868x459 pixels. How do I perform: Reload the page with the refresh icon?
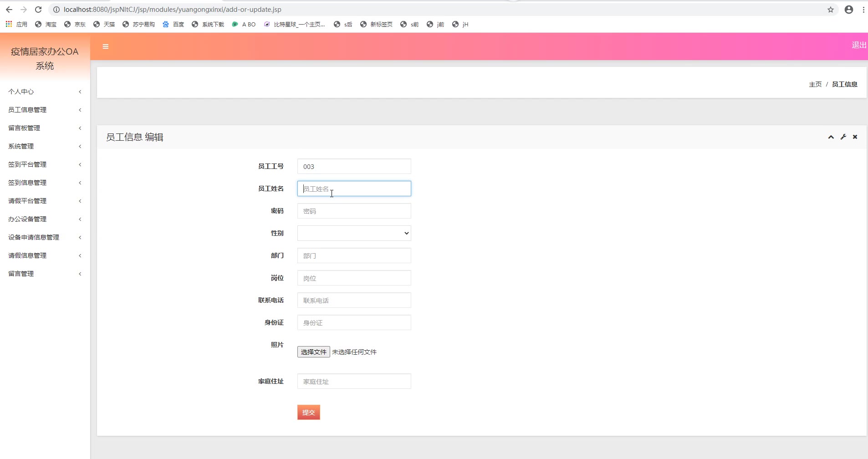point(38,10)
